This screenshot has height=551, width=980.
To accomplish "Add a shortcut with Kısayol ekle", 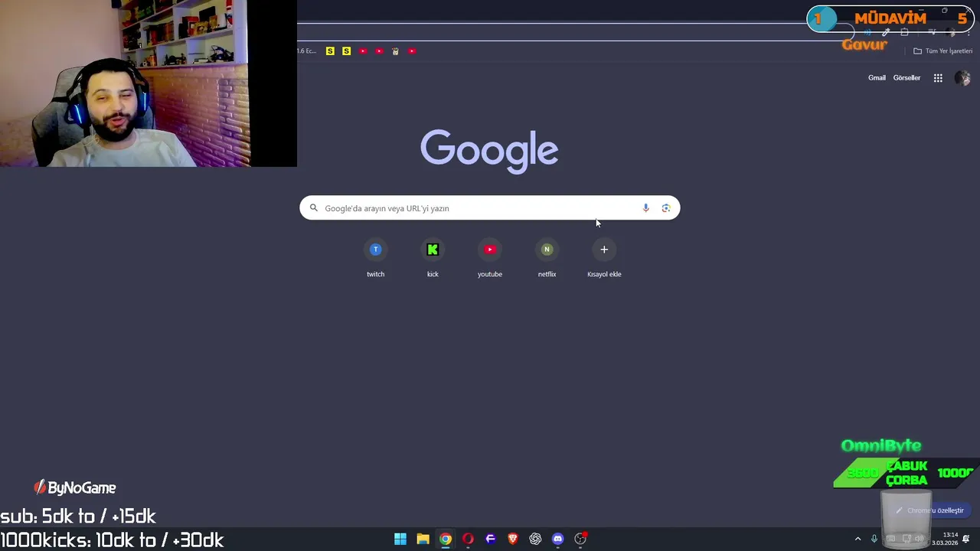I will [604, 259].
